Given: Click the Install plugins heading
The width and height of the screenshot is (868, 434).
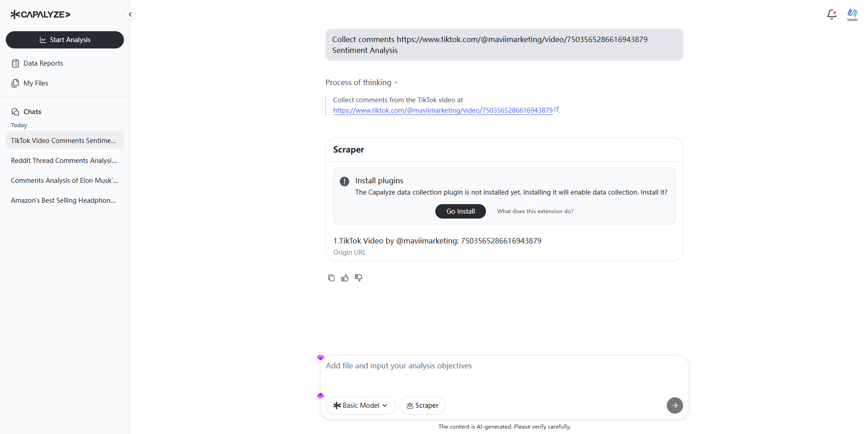Looking at the screenshot, I should 379,181.
